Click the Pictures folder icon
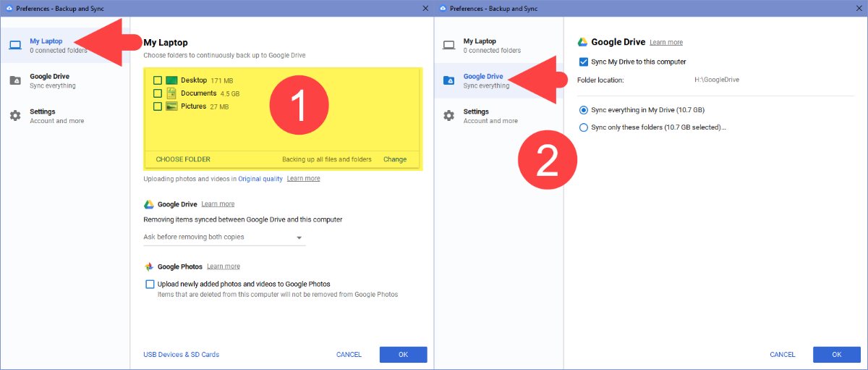868x370 pixels. [x=171, y=106]
